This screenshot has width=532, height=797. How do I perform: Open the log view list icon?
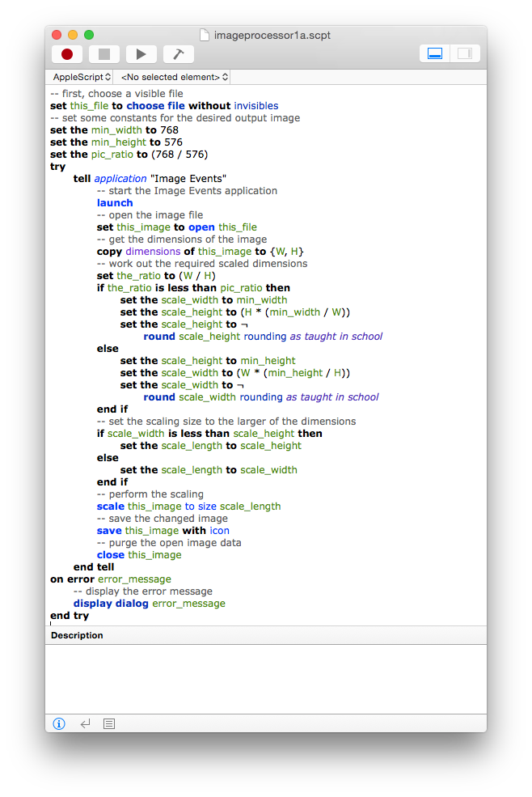click(110, 723)
